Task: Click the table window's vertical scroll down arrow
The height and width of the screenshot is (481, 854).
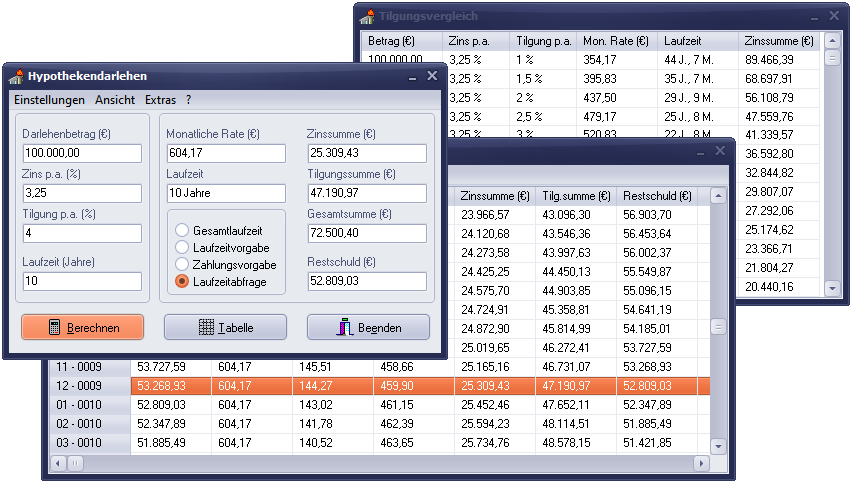Action: 718,446
